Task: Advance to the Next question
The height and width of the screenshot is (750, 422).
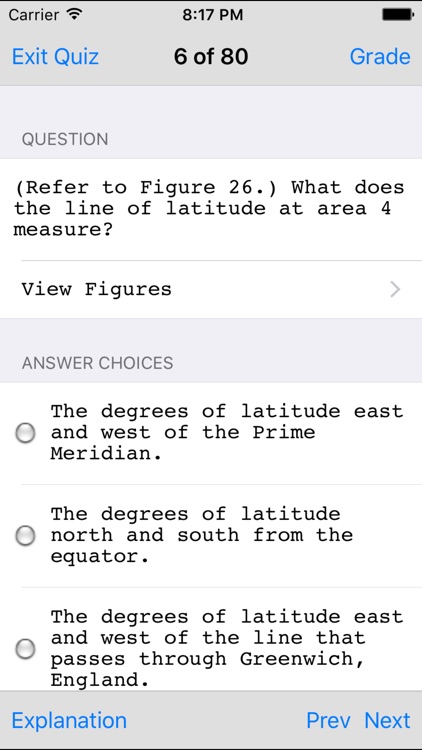Action: tap(388, 720)
